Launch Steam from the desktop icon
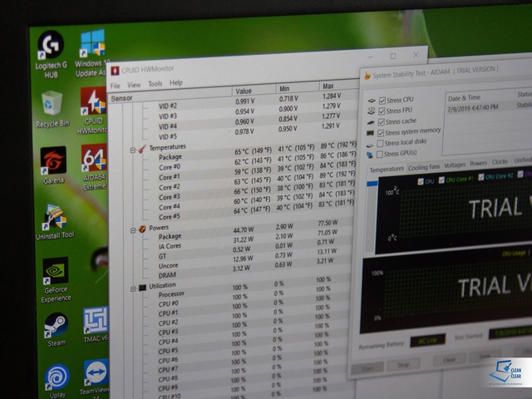This screenshot has width=532, height=399. [56, 326]
